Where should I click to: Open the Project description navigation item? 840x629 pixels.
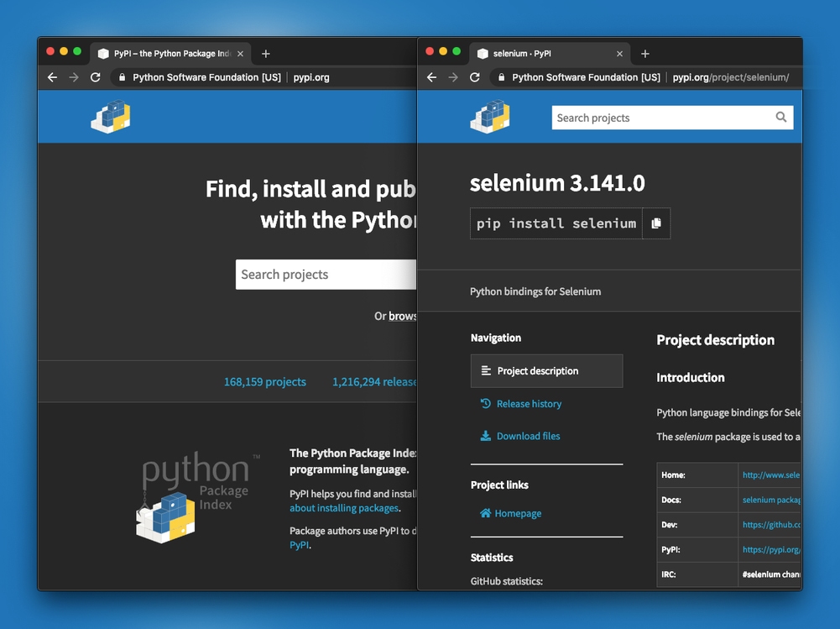[x=546, y=370]
